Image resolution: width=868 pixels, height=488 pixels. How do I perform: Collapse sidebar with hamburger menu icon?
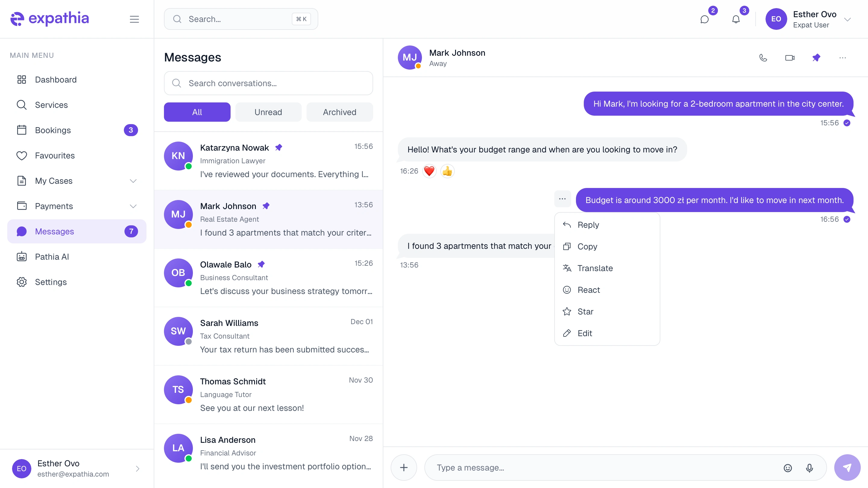134,19
